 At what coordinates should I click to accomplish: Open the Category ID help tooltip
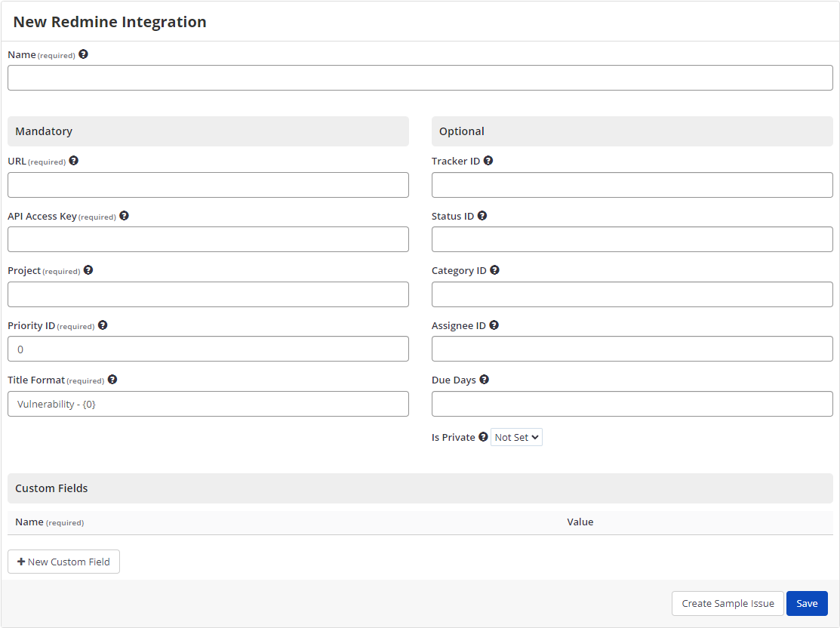494,269
